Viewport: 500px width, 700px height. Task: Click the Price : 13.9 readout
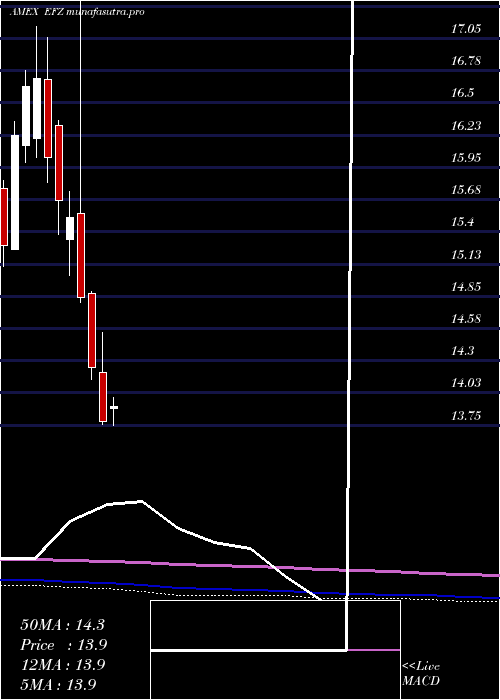pos(64,645)
